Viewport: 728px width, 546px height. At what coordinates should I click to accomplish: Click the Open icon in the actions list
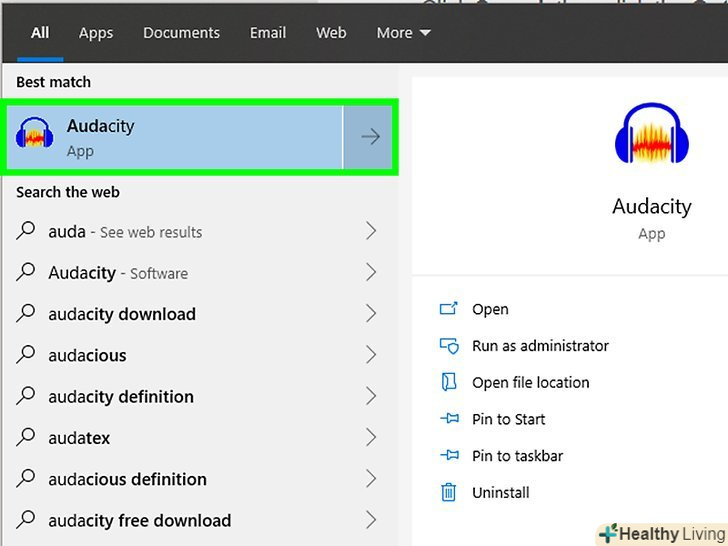[448, 309]
